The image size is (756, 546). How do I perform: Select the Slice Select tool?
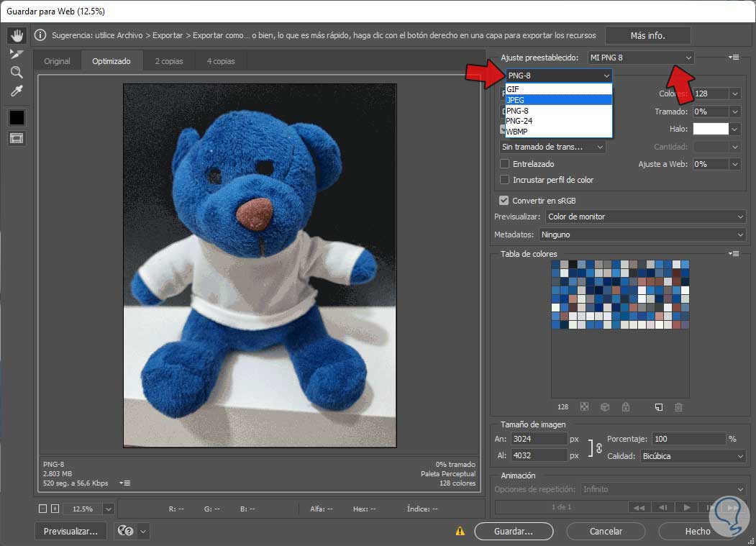coord(17,53)
